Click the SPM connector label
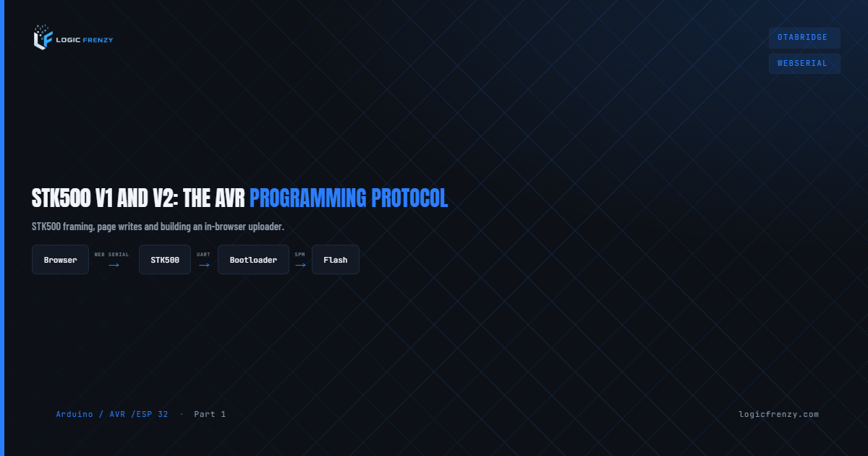 coord(299,255)
